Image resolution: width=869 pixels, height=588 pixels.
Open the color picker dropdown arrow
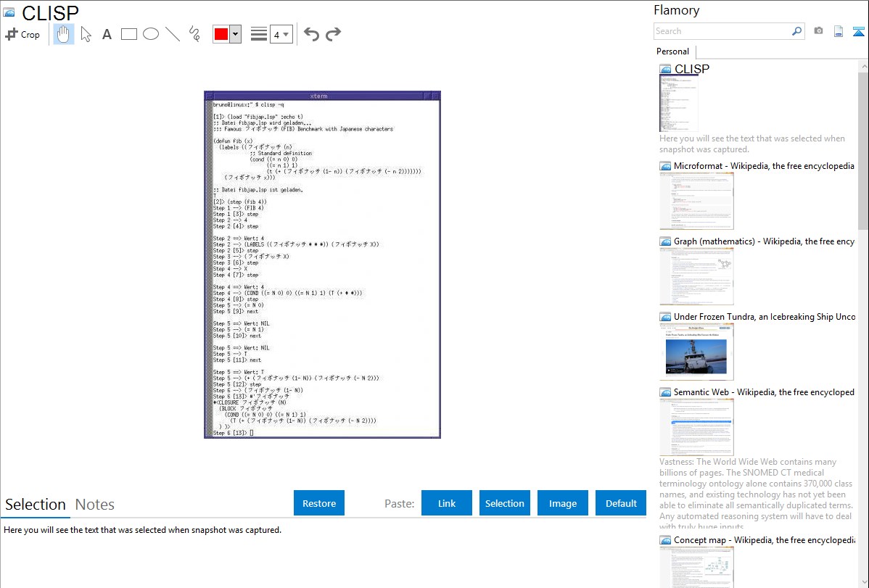click(235, 34)
